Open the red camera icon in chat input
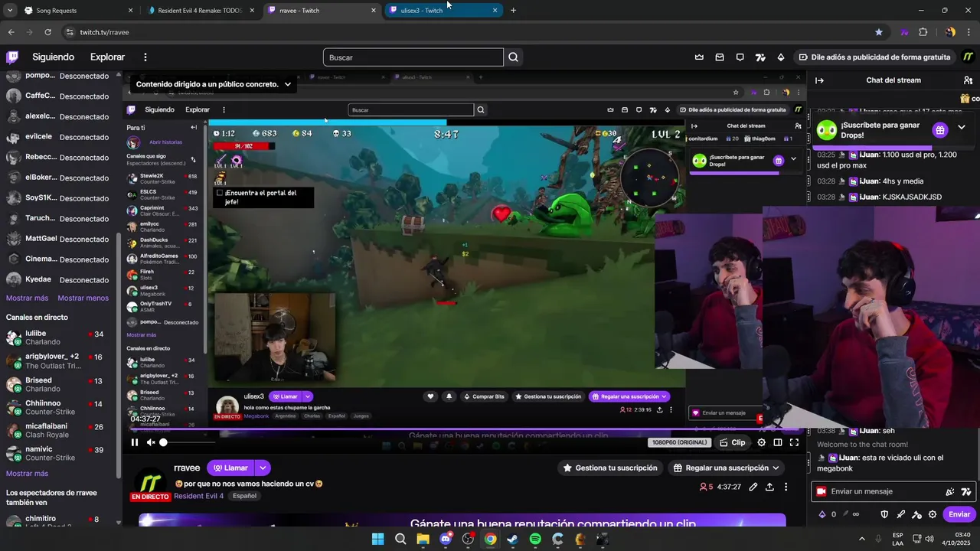Image resolution: width=980 pixels, height=551 pixels. pyautogui.click(x=822, y=491)
